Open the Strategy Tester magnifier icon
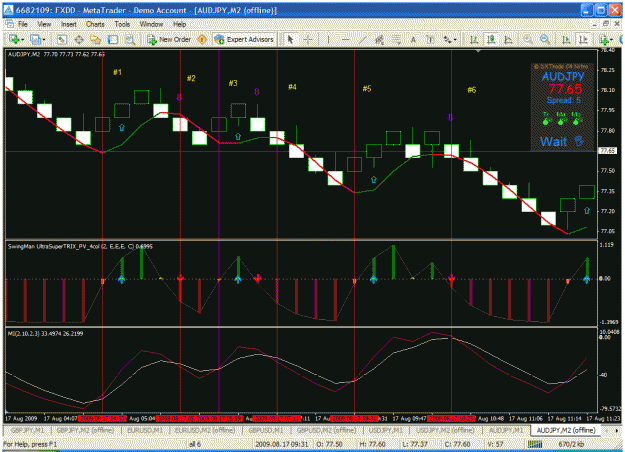Viewport: 625px width, 452px height. [x=130, y=39]
